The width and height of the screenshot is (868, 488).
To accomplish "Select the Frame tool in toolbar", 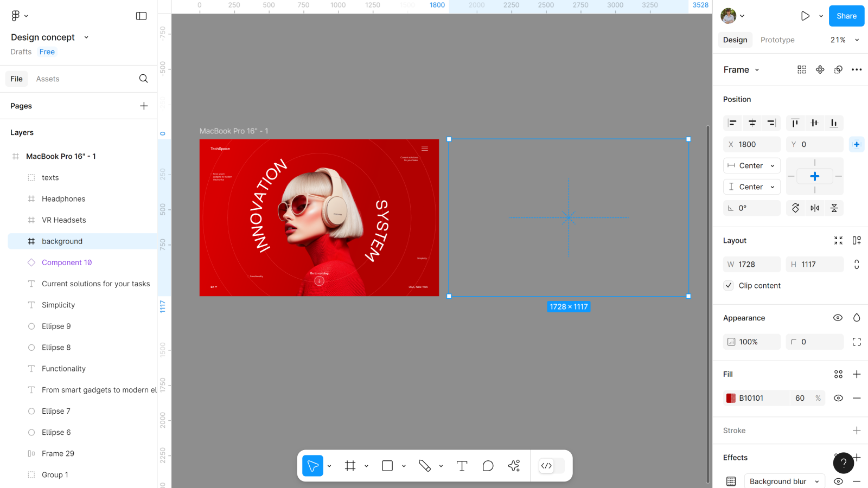I will (350, 466).
